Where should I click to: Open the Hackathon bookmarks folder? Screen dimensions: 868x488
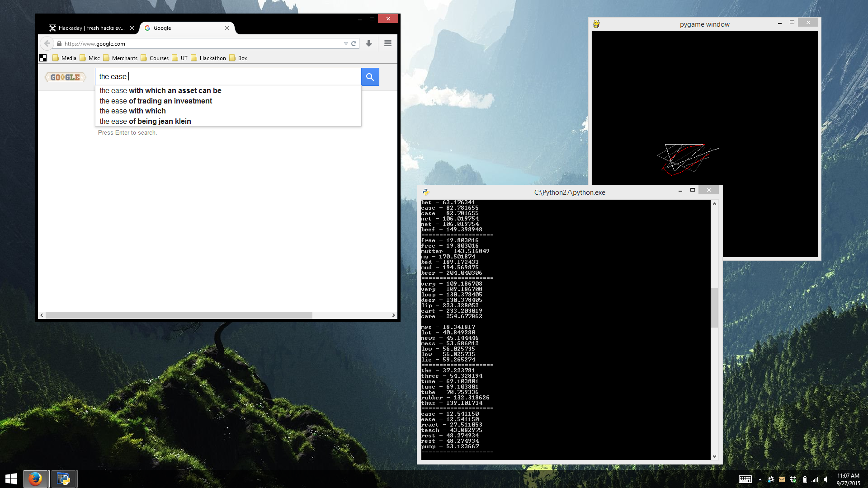pyautogui.click(x=208, y=58)
